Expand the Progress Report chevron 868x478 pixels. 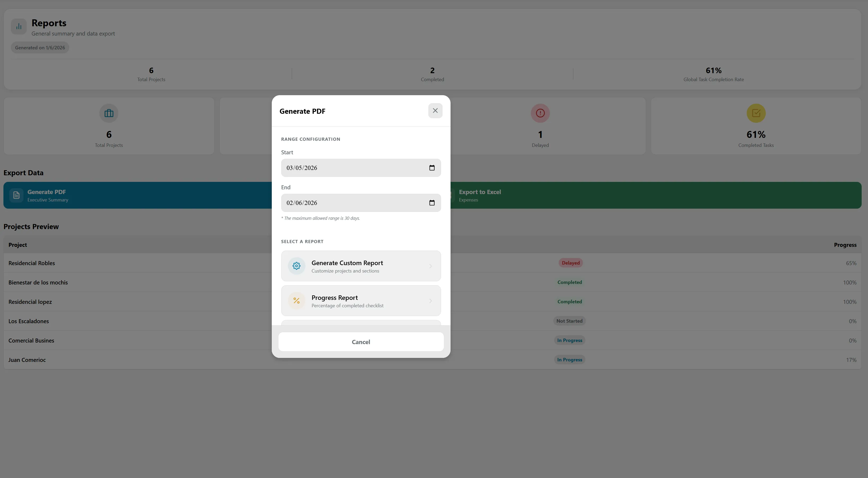coord(430,301)
